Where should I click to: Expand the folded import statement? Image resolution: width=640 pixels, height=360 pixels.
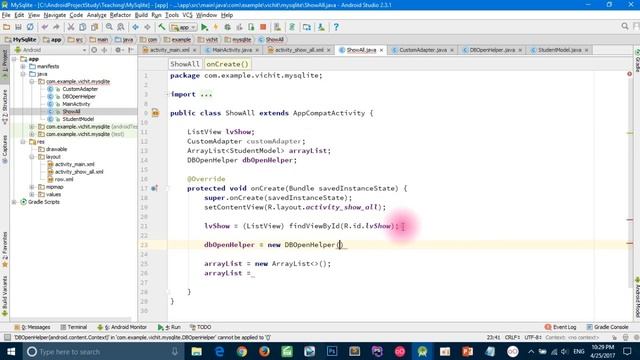(167, 94)
